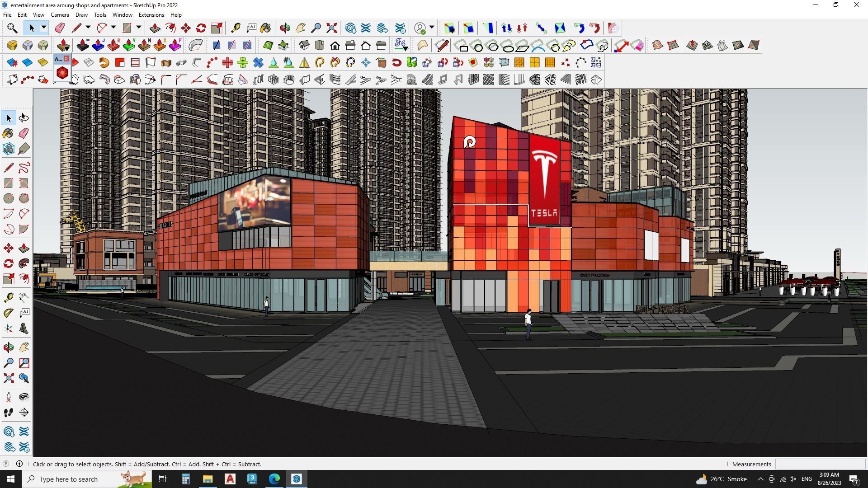Expand the Line tool dropdown arrow
Screen dimensions: 868x488
88,28
